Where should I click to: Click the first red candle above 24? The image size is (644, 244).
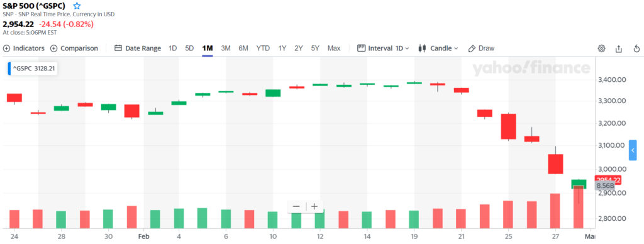[14, 97]
